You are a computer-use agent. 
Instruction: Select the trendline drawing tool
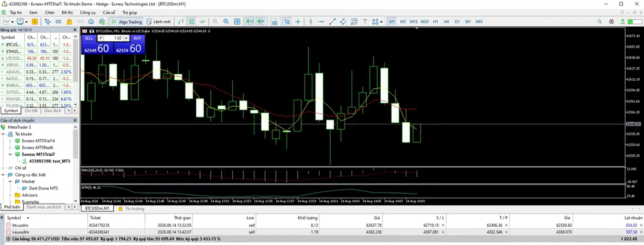coord(332,22)
